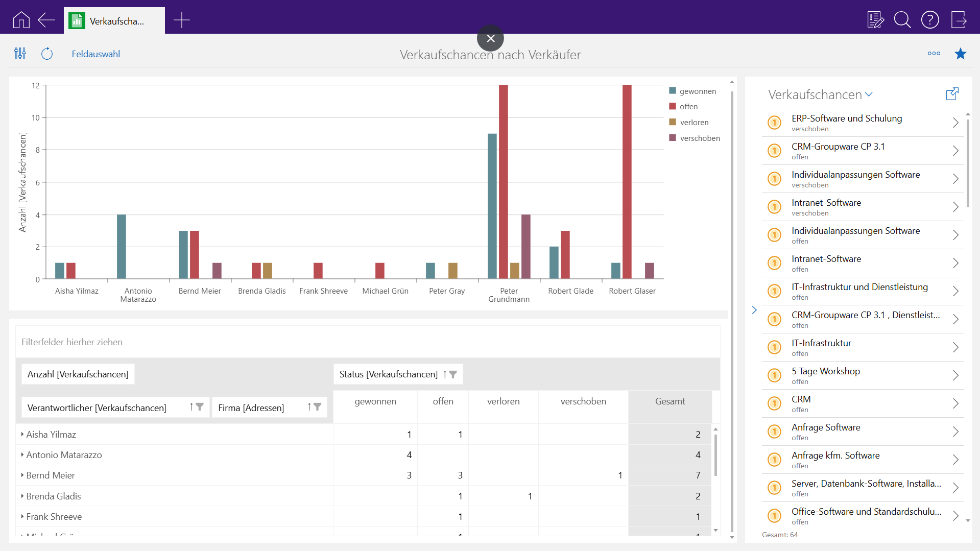Open the IT-Infrastruktur offen entry chevron
Image resolution: width=980 pixels, height=551 pixels.
click(x=955, y=347)
